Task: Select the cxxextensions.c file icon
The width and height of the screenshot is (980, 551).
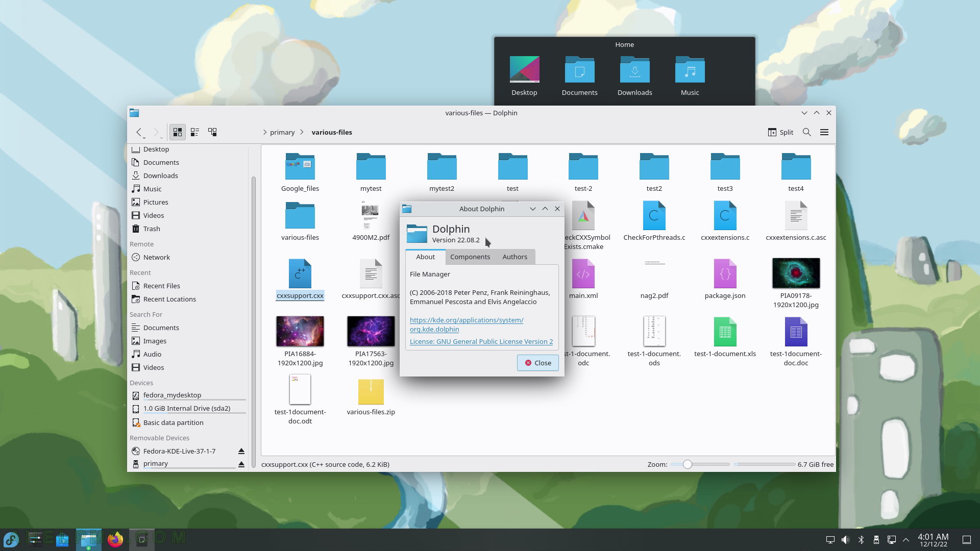Action: [725, 215]
